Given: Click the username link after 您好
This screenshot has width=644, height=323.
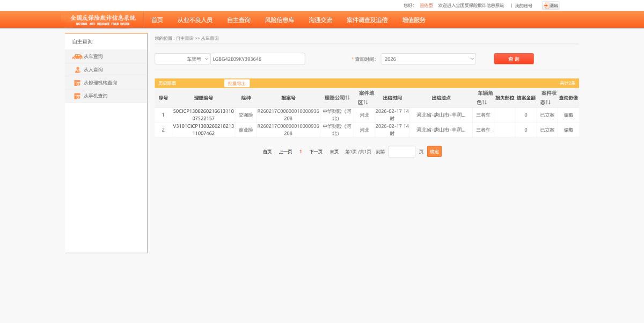Looking at the screenshot, I should [x=426, y=5].
